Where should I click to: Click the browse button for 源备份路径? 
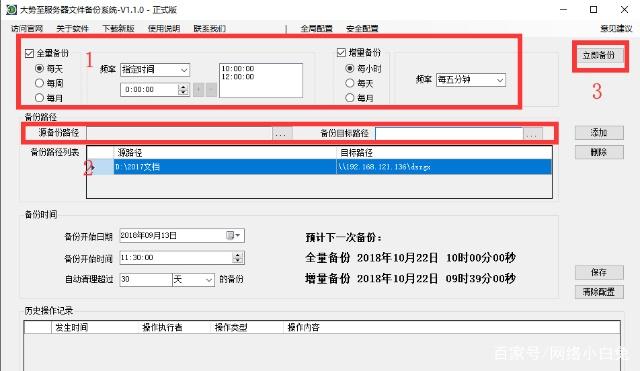tap(281, 133)
